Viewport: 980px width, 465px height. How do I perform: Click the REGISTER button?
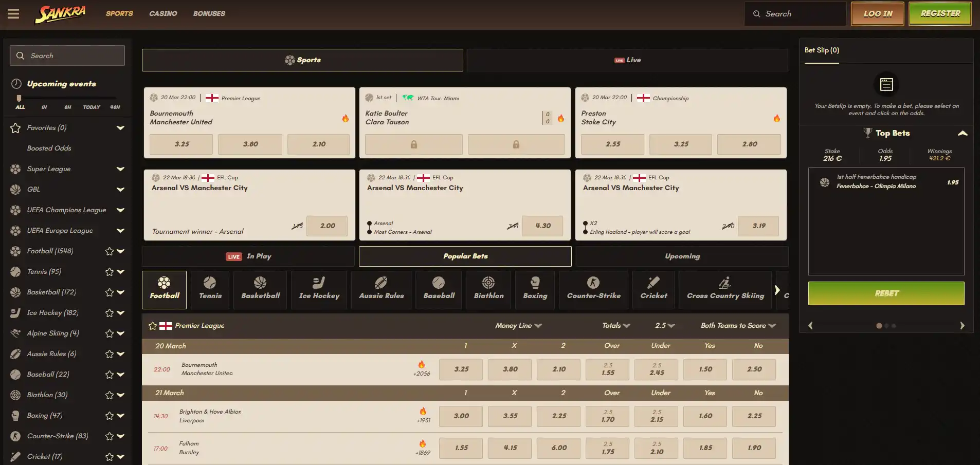coord(940,14)
